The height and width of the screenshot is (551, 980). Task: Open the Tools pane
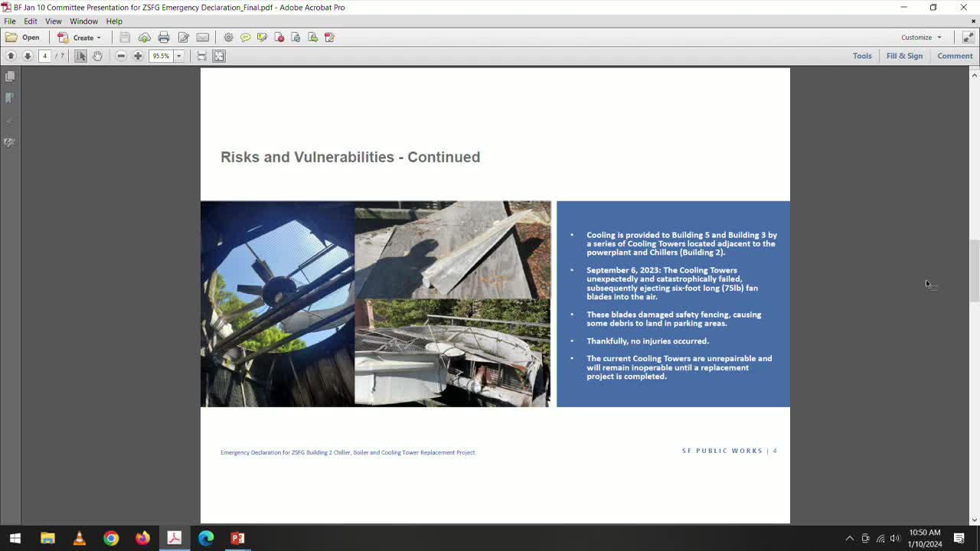[862, 55]
